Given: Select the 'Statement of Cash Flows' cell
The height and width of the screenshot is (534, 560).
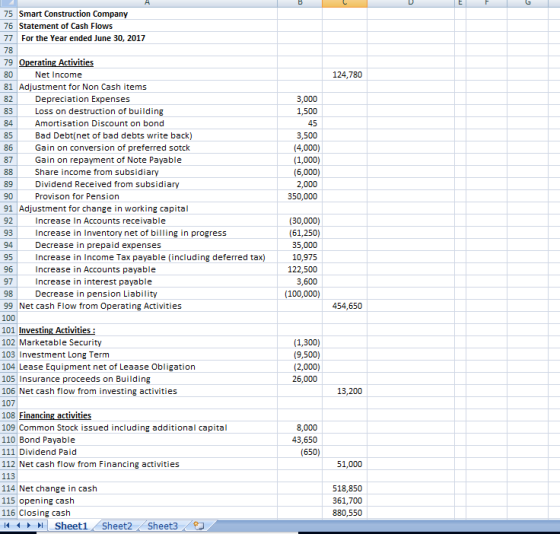Looking at the screenshot, I should point(147,26).
